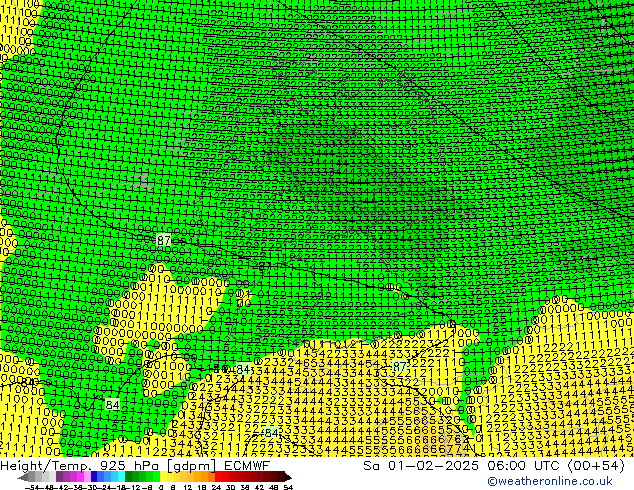The width and height of the screenshot is (634, 490).
Task: Select the orange swatch in color scale
Action: 204,477
